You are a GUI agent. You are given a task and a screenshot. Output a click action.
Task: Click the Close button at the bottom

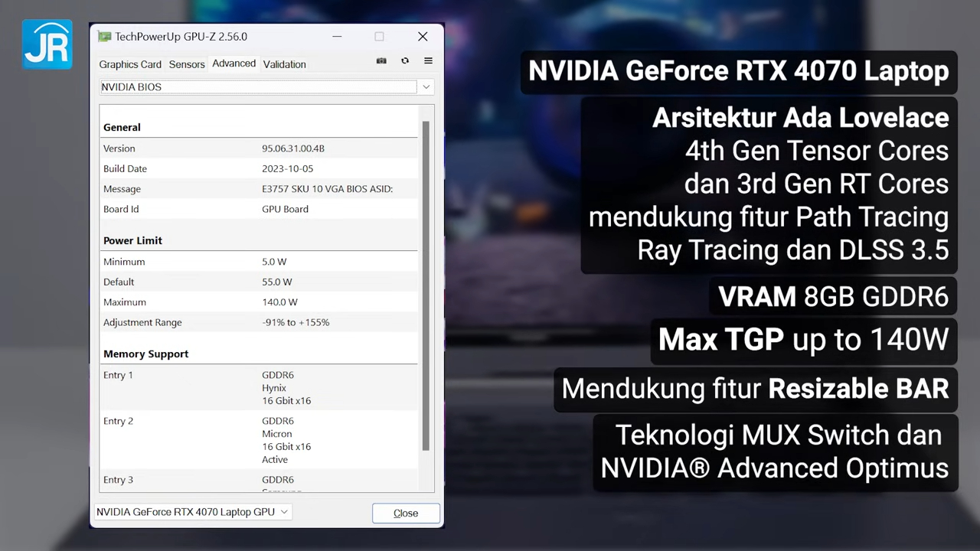(405, 513)
